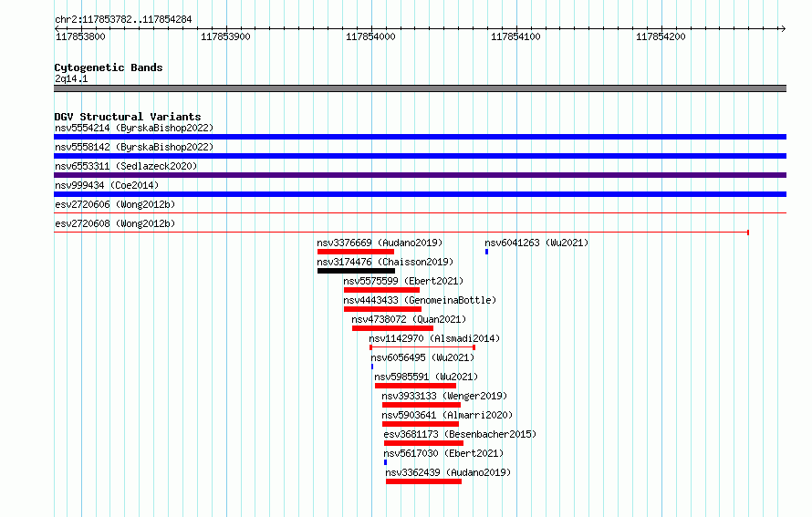The width and height of the screenshot is (812, 517).
Task: Click blue bar under nsv999434 (Coe2014)
Action: [420, 194]
